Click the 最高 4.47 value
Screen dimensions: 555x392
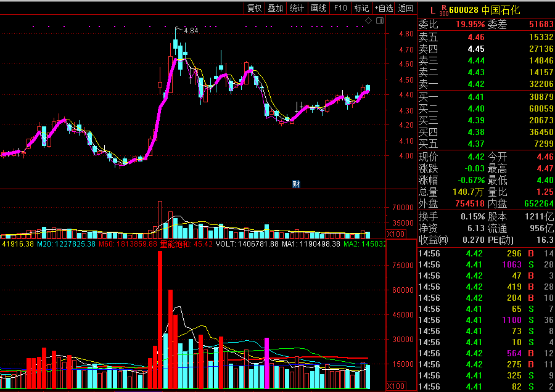[545, 168]
